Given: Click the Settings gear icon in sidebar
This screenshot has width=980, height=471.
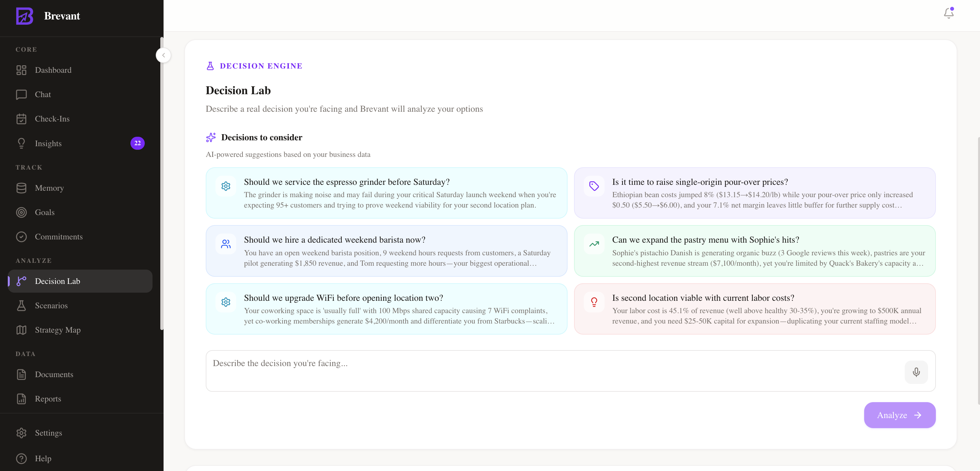Looking at the screenshot, I should (21, 433).
